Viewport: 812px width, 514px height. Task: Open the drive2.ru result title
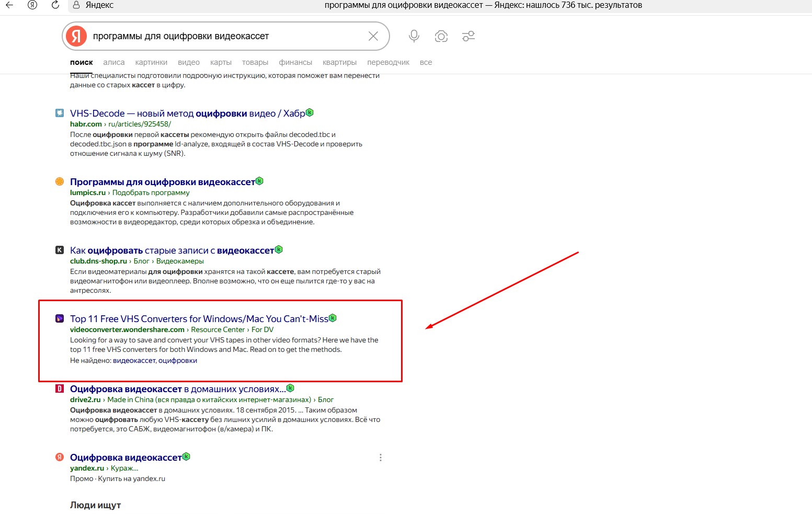[178, 389]
